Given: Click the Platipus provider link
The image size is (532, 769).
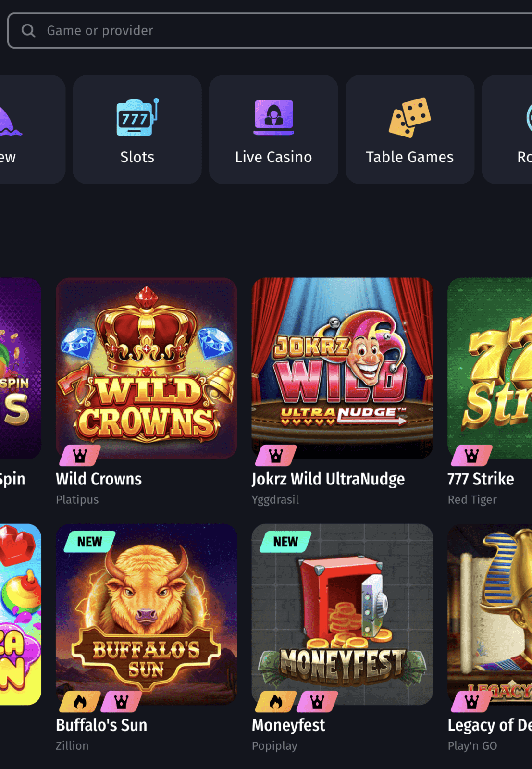Looking at the screenshot, I should [77, 500].
